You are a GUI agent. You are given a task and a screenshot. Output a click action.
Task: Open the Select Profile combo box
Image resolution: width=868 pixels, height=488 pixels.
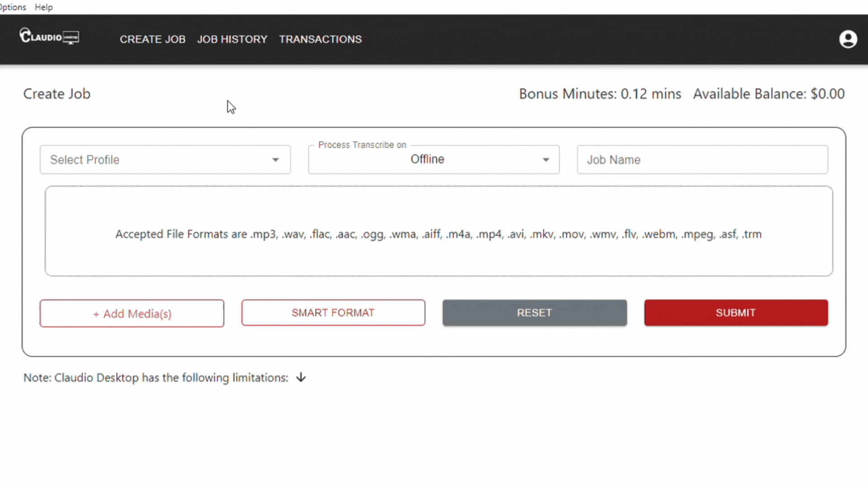point(154,160)
